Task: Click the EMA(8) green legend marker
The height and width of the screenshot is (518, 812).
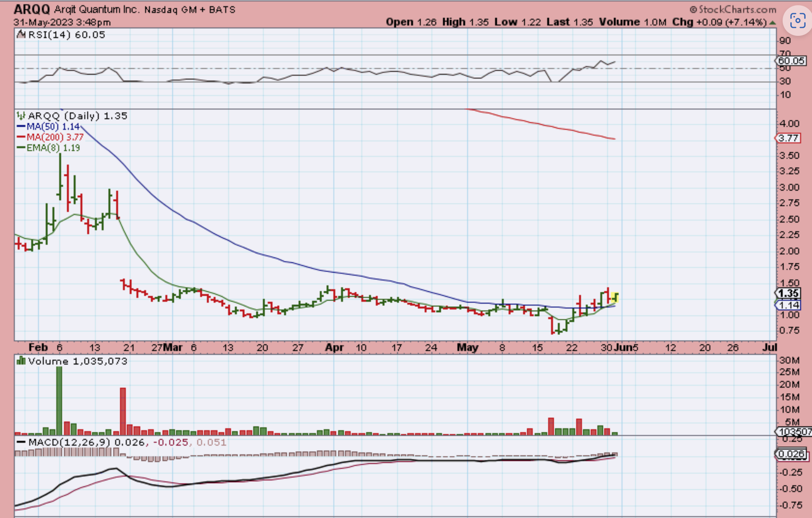Action: tap(21, 148)
